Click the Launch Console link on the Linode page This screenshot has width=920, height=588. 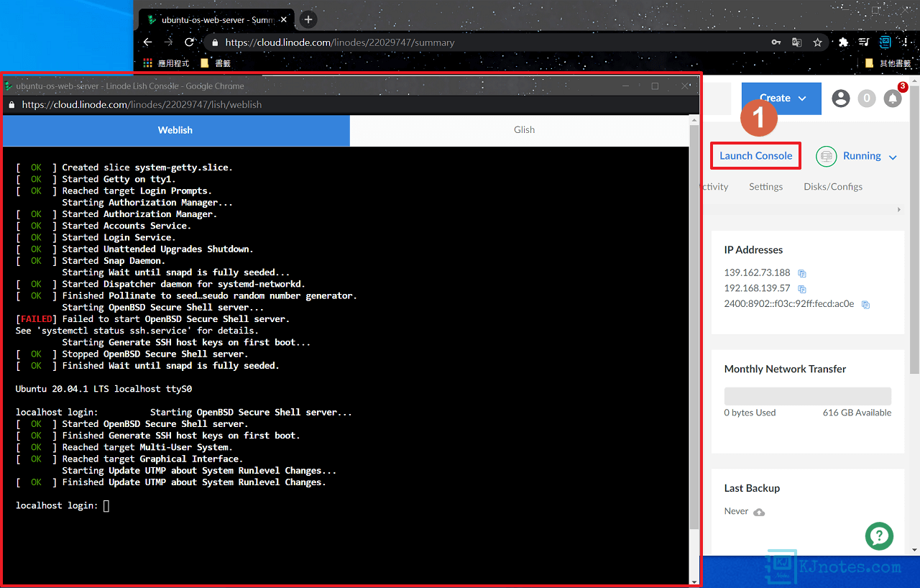[x=756, y=156]
